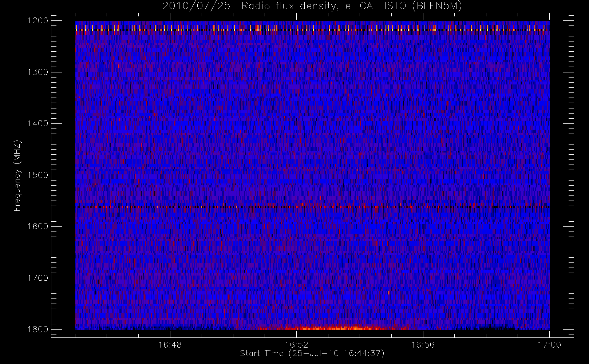Screen dimensions: 589x364
Task: Click the yellow-striped band near 1215 MHz
Action: (312, 28)
